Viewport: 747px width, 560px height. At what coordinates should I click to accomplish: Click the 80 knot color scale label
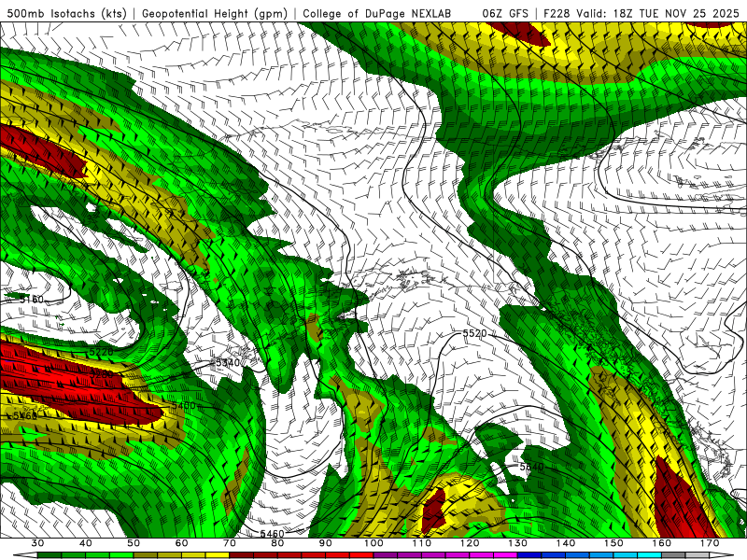tap(277, 543)
